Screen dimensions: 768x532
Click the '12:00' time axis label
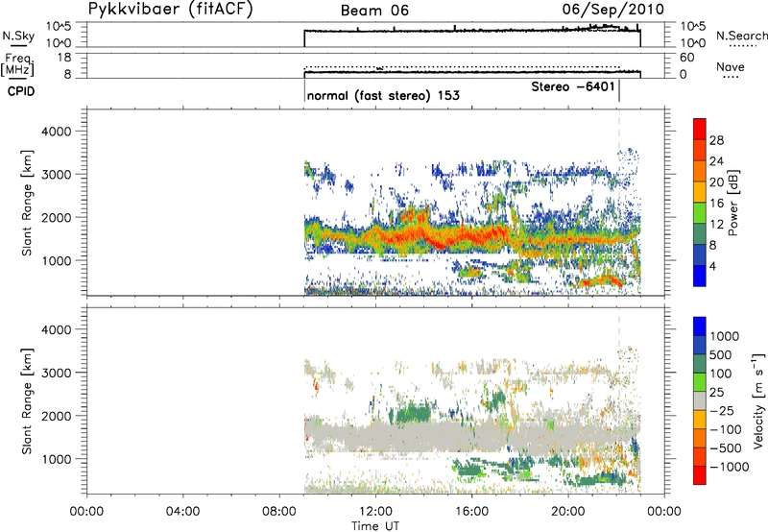(x=375, y=511)
